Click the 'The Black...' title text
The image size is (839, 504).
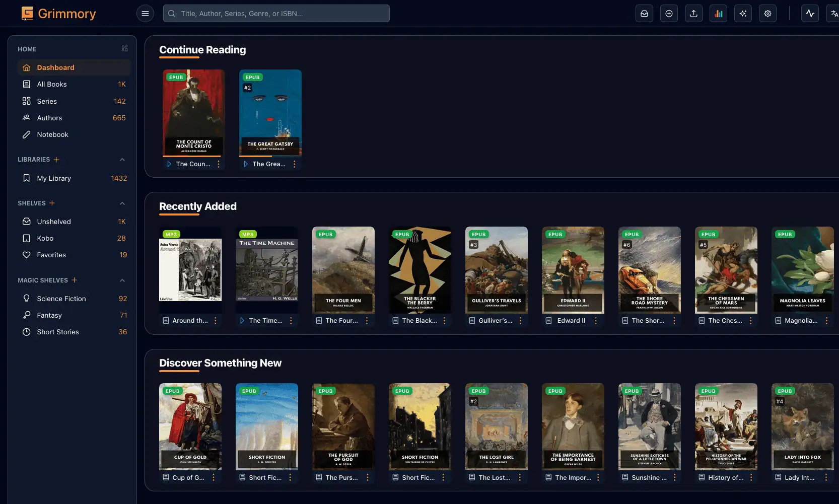click(x=419, y=321)
